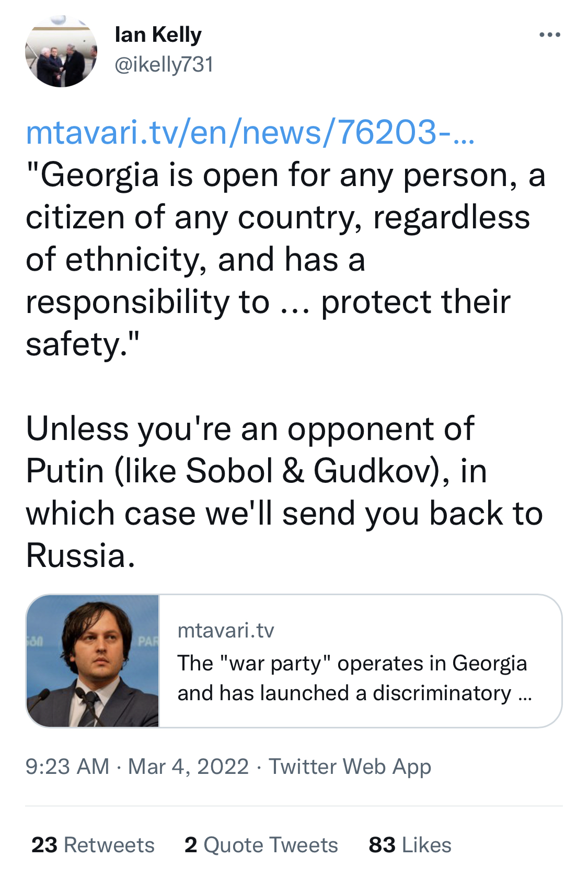Click the "Unless you're an opponent of" line

point(250,428)
